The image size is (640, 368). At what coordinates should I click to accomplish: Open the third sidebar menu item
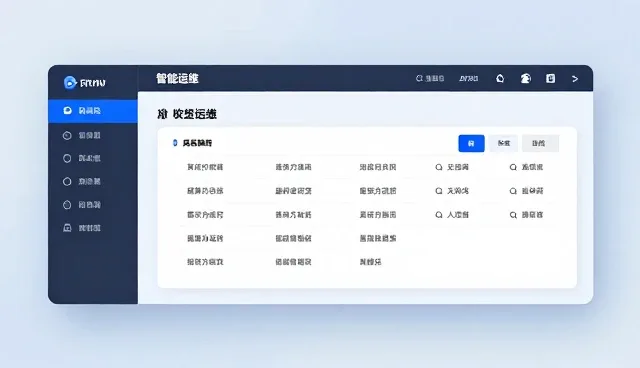pos(93,158)
